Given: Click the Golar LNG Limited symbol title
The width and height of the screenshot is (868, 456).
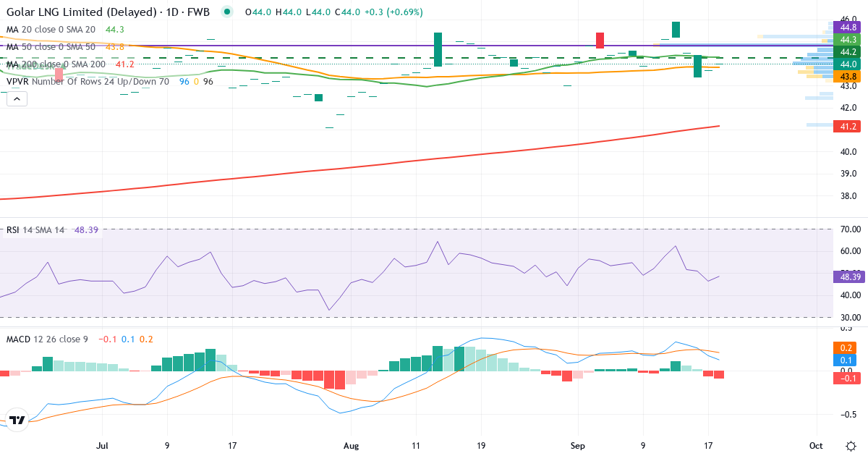Looking at the screenshot, I should (x=108, y=12).
